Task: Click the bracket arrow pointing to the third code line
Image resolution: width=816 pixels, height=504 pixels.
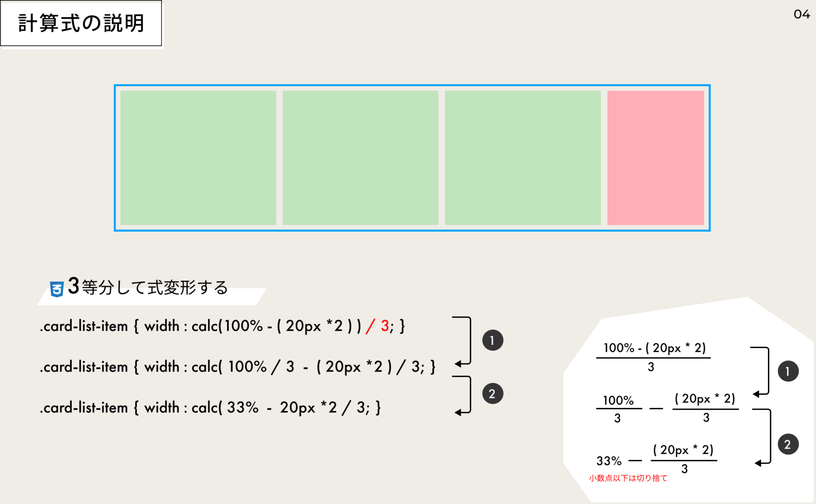Action: click(465, 395)
